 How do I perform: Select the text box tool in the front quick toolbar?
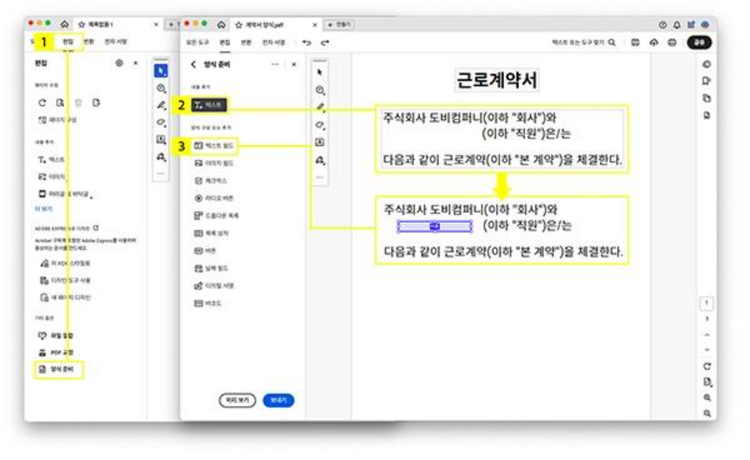[x=320, y=142]
